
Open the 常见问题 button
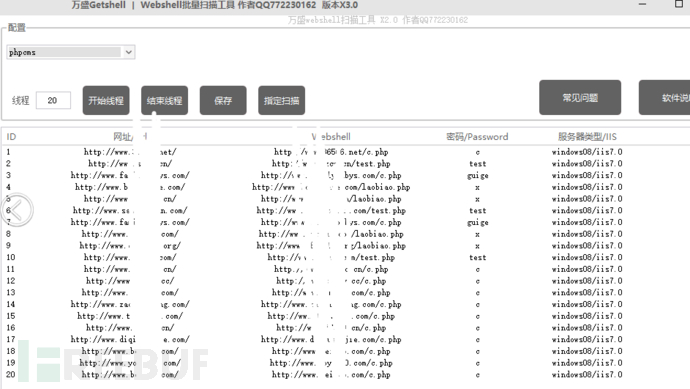[x=580, y=97]
